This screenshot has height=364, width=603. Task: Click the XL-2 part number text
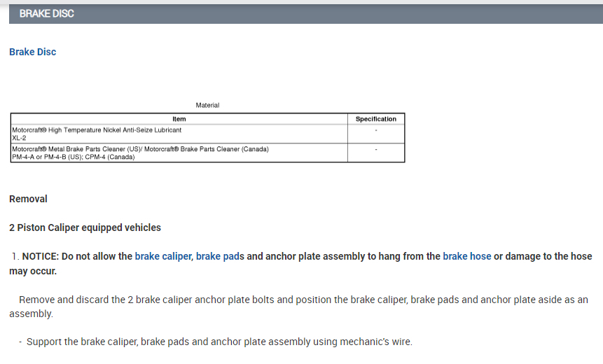click(x=20, y=138)
